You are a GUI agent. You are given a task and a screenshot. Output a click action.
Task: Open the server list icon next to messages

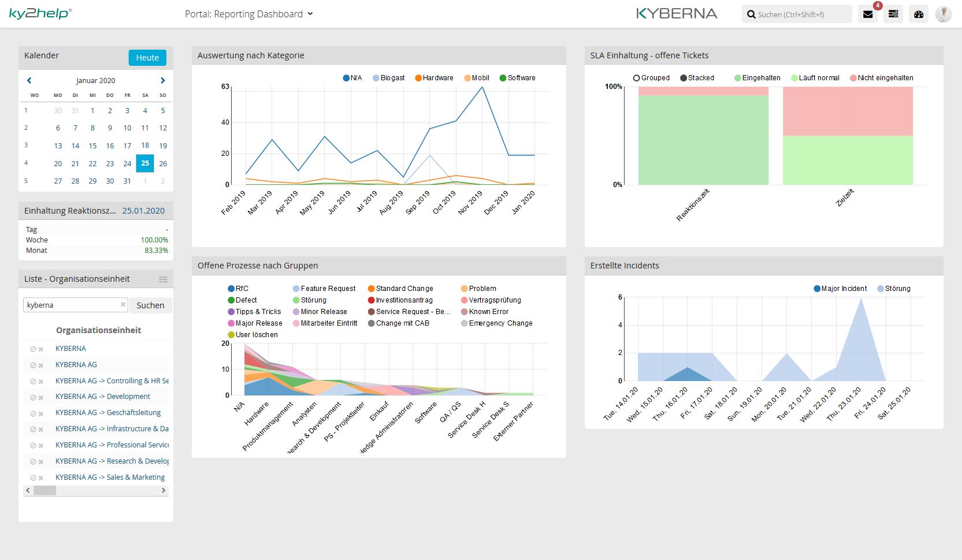coord(893,13)
